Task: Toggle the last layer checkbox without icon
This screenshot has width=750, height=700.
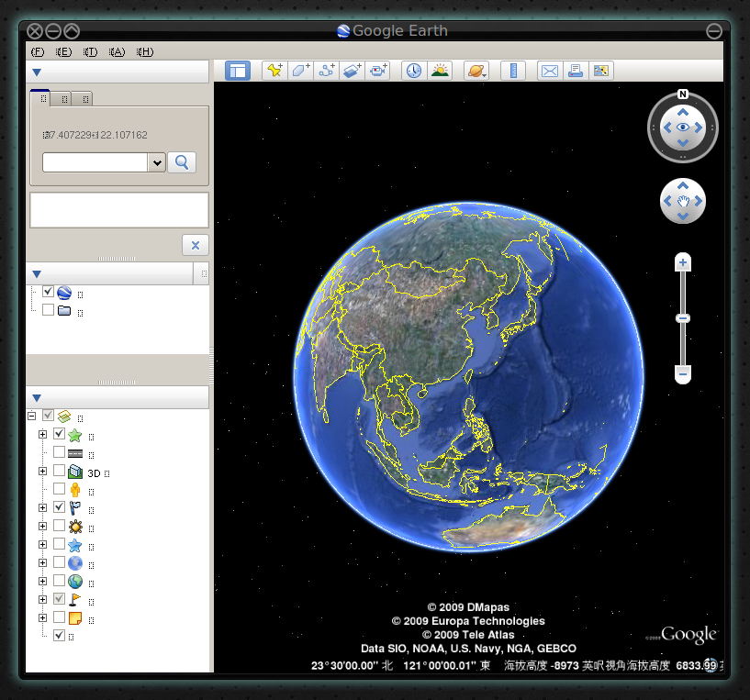Action: click(x=59, y=636)
